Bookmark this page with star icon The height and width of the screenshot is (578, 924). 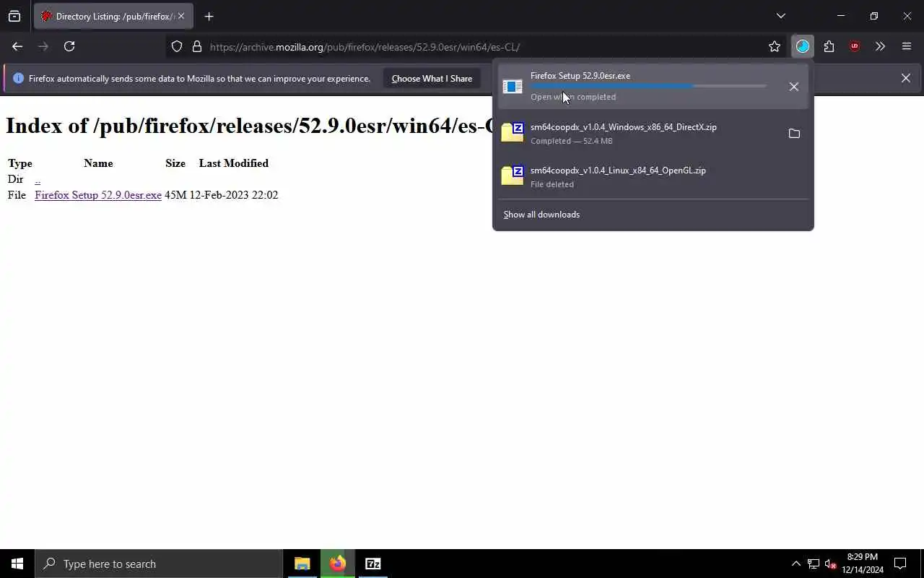(x=775, y=47)
